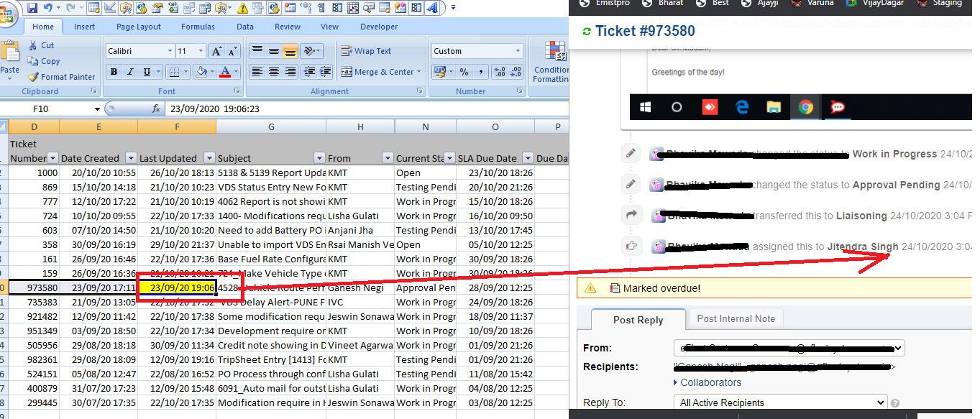Image resolution: width=980 pixels, height=419 pixels.
Task: Select the Percent Style button
Action: (x=464, y=72)
